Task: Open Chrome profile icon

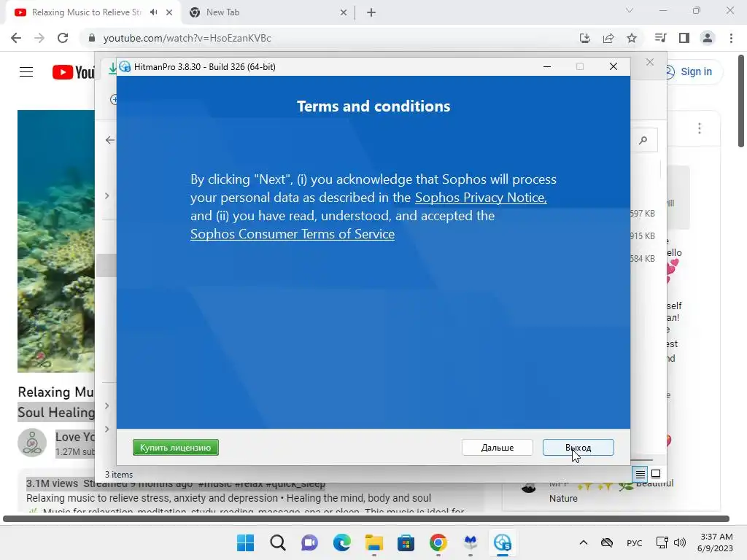Action: pyautogui.click(x=708, y=38)
